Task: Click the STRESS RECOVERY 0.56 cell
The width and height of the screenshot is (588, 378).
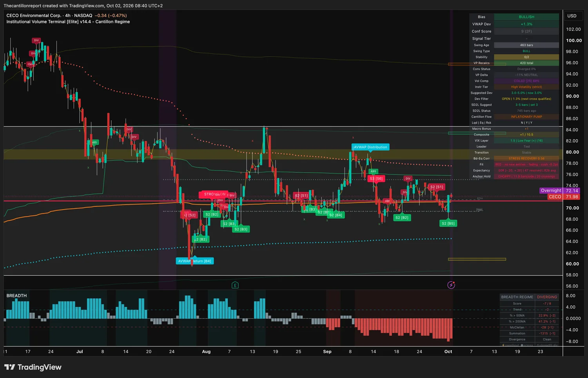Action: pyautogui.click(x=526, y=159)
